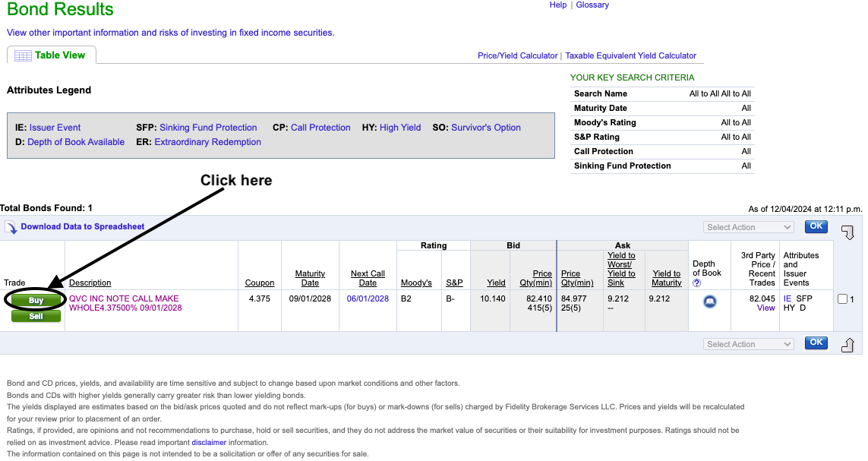
Task: Sort by Next Call Date column header
Action: pos(368,278)
